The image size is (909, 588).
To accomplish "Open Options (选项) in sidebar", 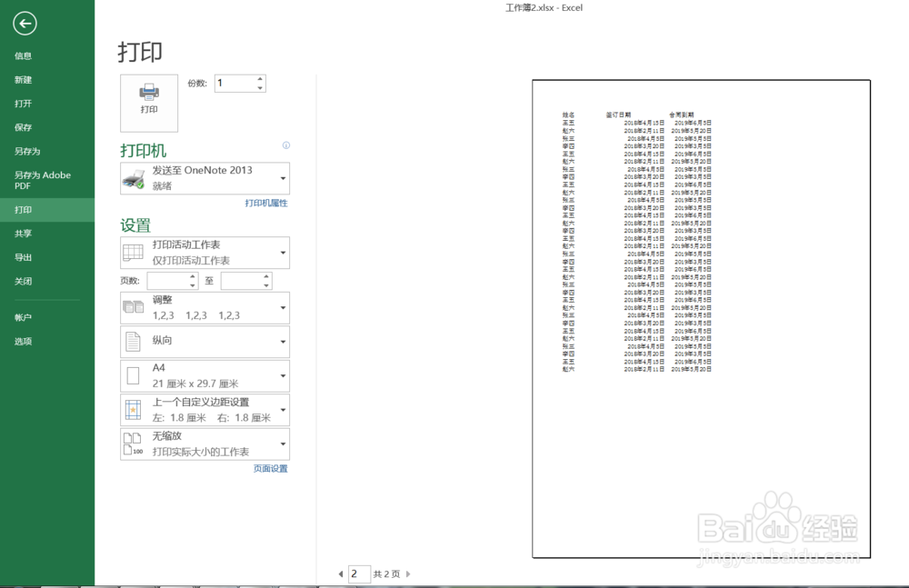I will point(47,341).
